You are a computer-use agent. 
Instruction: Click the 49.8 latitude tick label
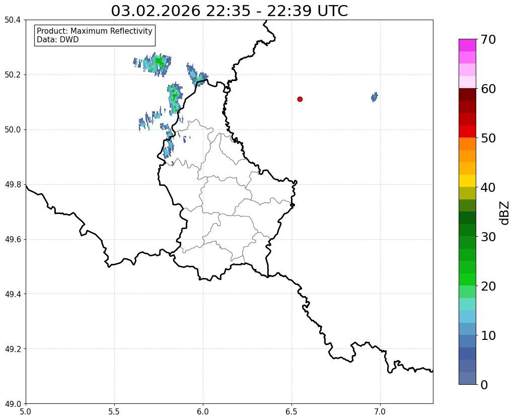[x=13, y=185]
